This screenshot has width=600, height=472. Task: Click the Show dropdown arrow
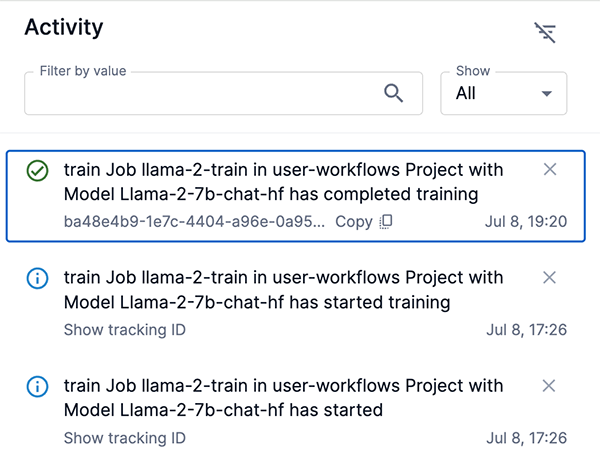pyautogui.click(x=546, y=94)
